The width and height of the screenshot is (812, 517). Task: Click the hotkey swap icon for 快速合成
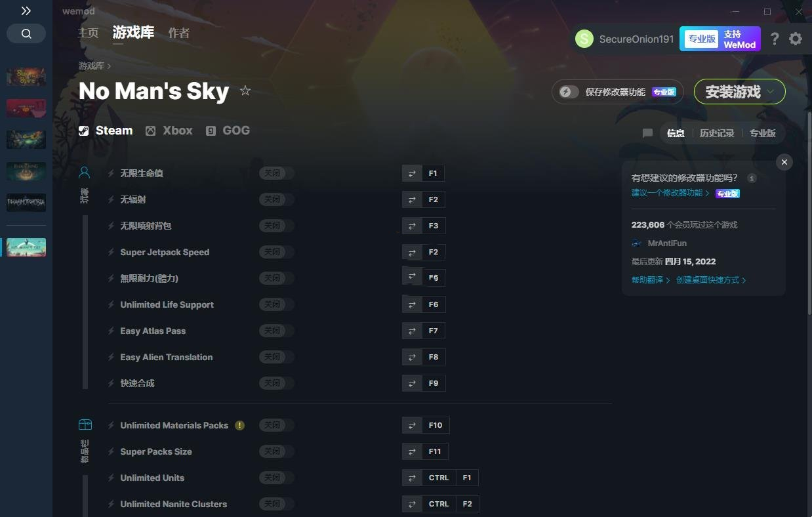(412, 383)
